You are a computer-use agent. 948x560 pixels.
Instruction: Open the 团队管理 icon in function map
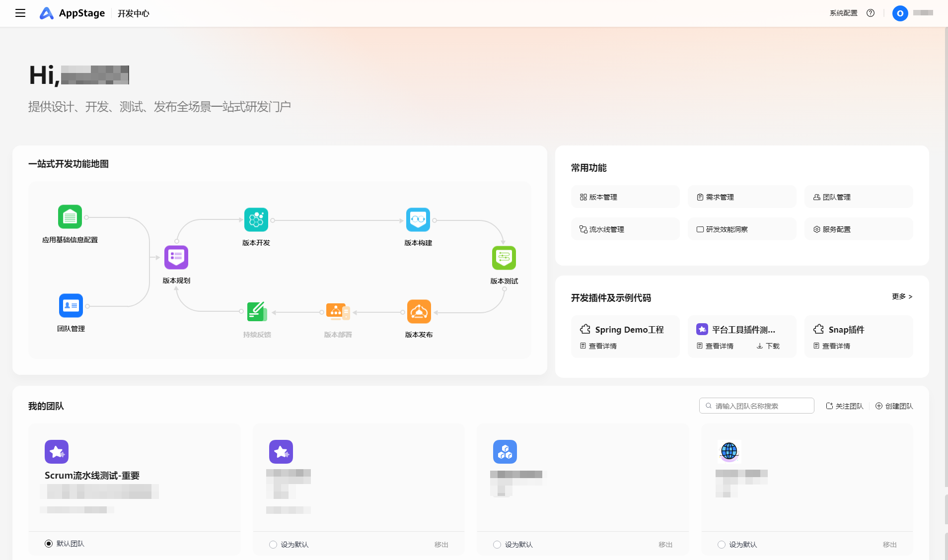[x=71, y=306]
